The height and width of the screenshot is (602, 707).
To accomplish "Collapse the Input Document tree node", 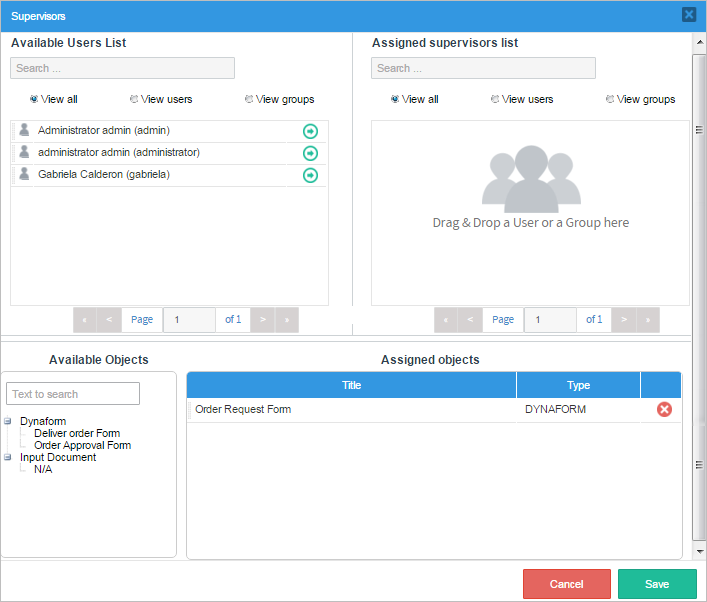I will [x=8, y=457].
